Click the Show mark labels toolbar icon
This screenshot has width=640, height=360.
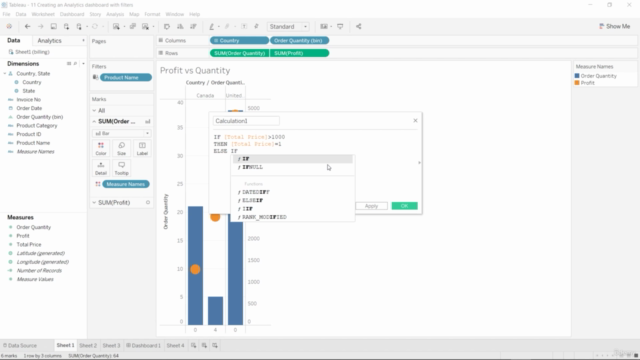point(244,27)
